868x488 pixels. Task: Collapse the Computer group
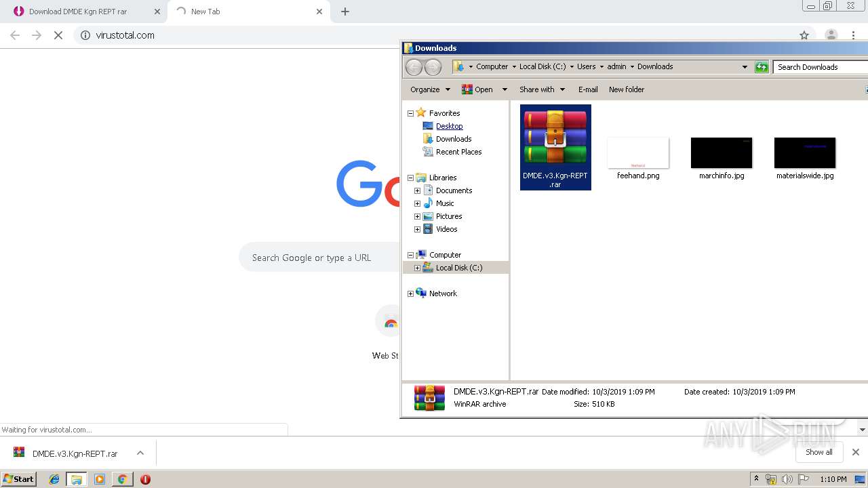[410, 255]
